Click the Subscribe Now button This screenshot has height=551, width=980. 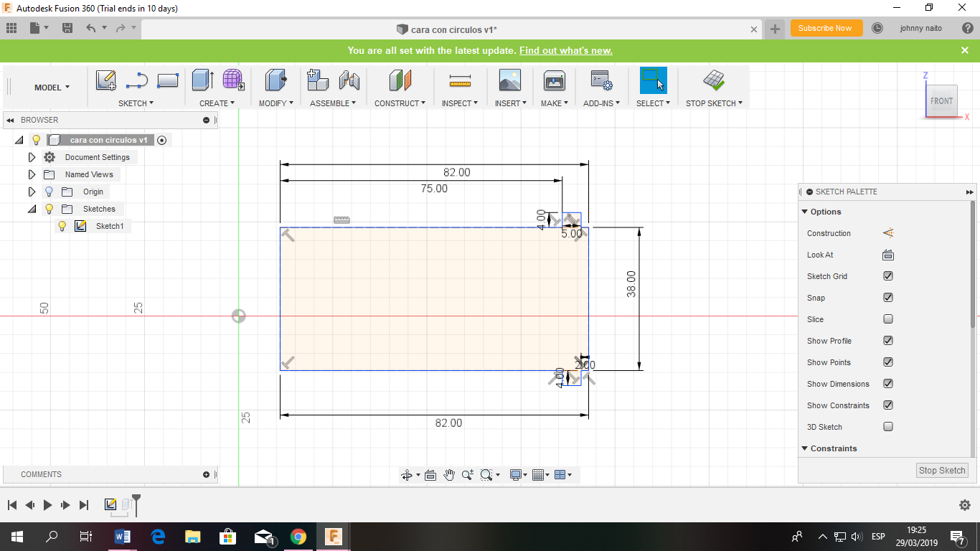pyautogui.click(x=826, y=28)
